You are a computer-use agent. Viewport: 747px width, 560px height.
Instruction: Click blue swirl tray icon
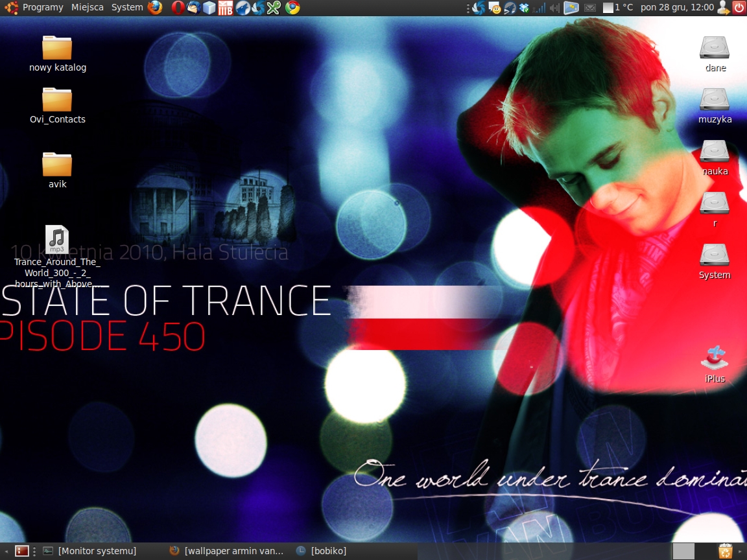pos(479,8)
